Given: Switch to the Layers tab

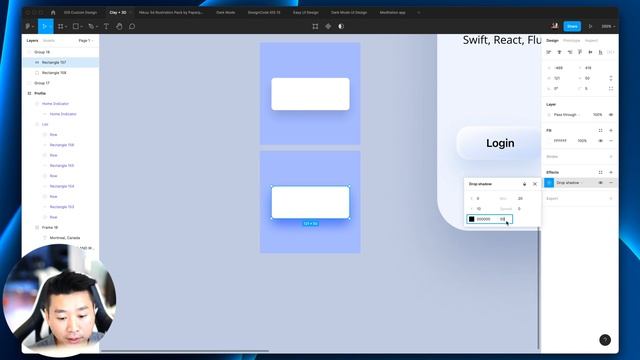Looking at the screenshot, I should click(x=32, y=40).
